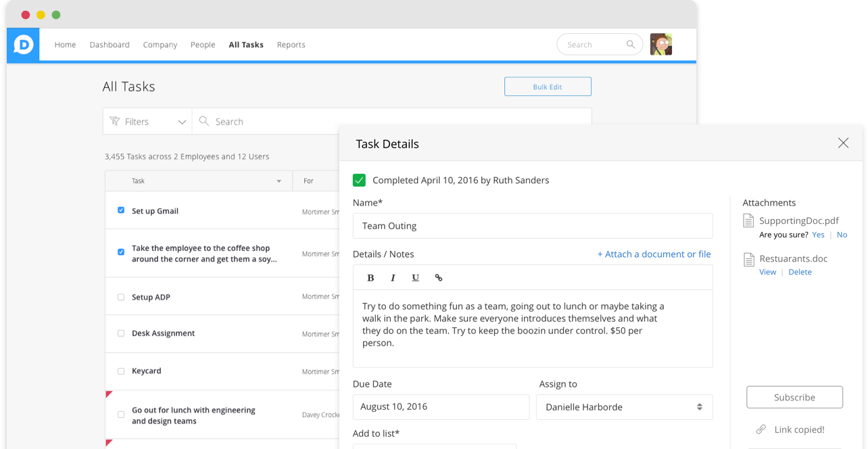
Task: Apply underline formatting in notes editor
Action: (415, 278)
